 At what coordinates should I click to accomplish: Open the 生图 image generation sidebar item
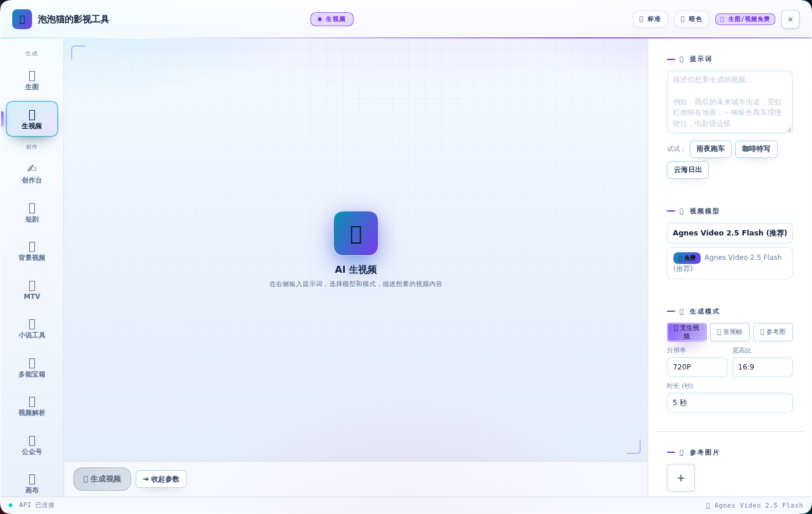tap(32, 80)
